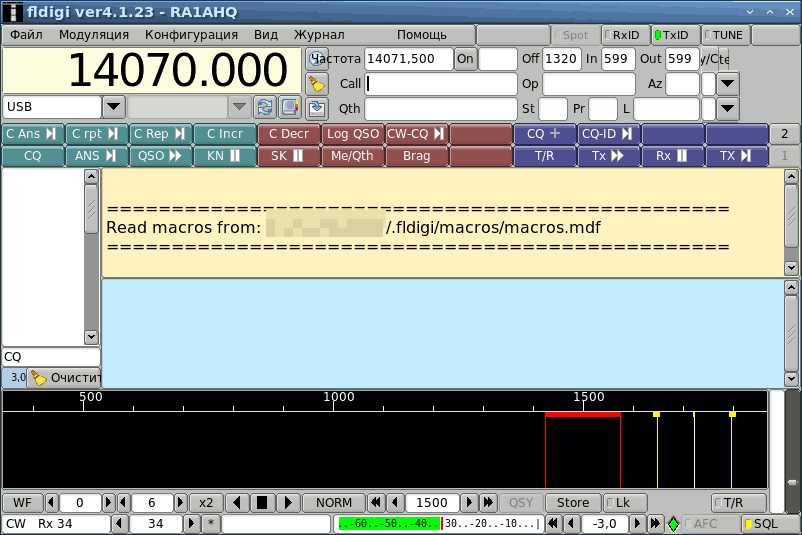Click the clock icon next to the frequency field
This screenshot has height=535, width=802.
pos(317,59)
